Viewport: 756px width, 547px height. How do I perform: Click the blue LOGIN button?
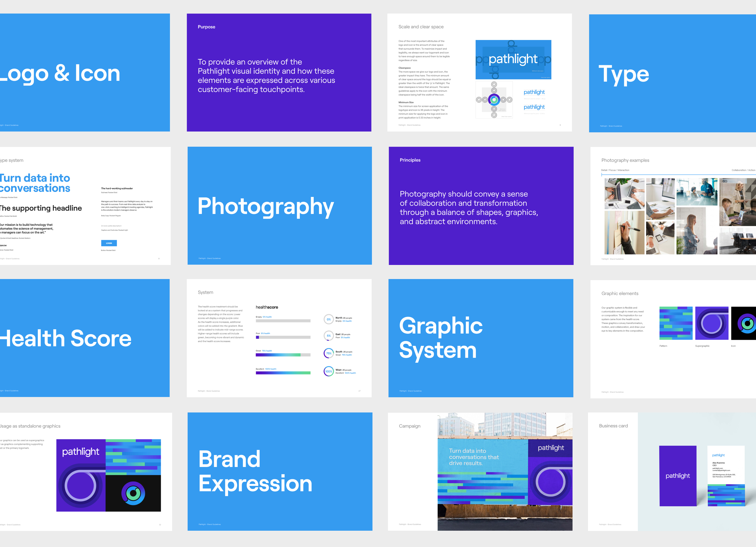click(109, 243)
